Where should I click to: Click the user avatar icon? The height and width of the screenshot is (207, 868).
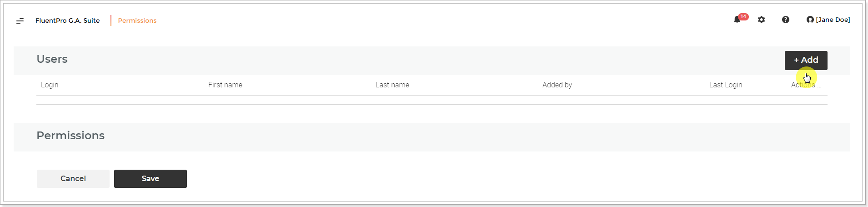[810, 20]
